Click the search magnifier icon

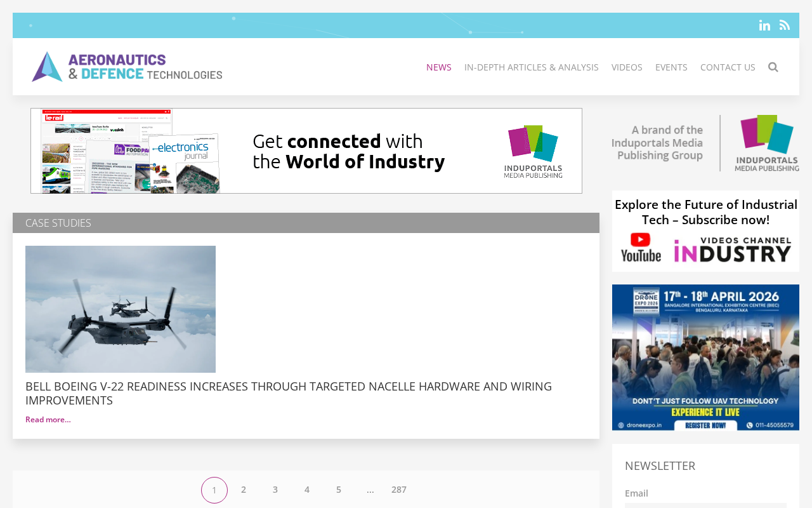point(773,67)
